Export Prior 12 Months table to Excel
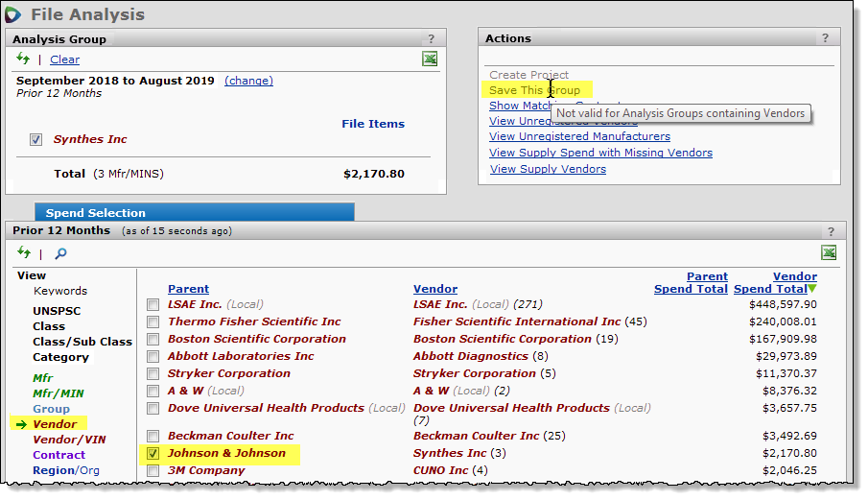This screenshot has width=868, height=500. pos(829,252)
